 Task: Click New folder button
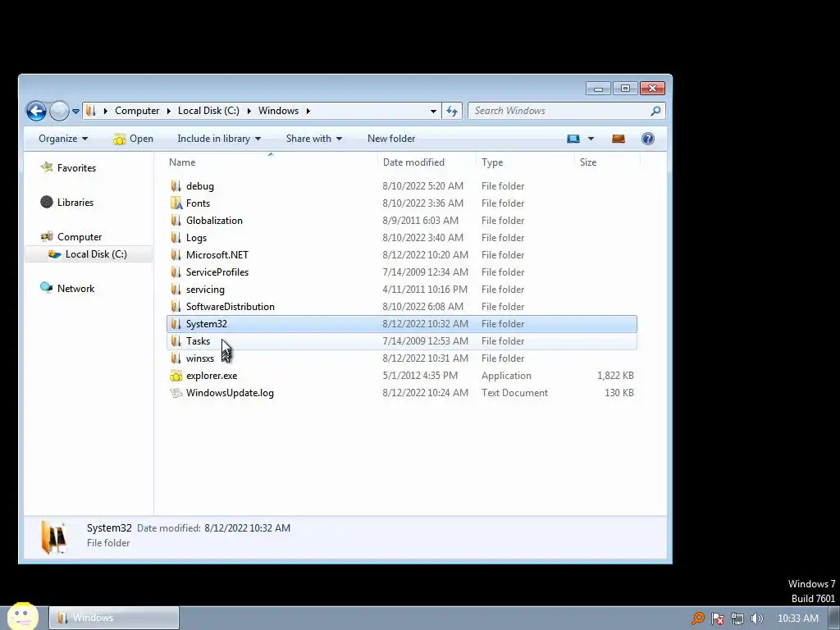(391, 139)
